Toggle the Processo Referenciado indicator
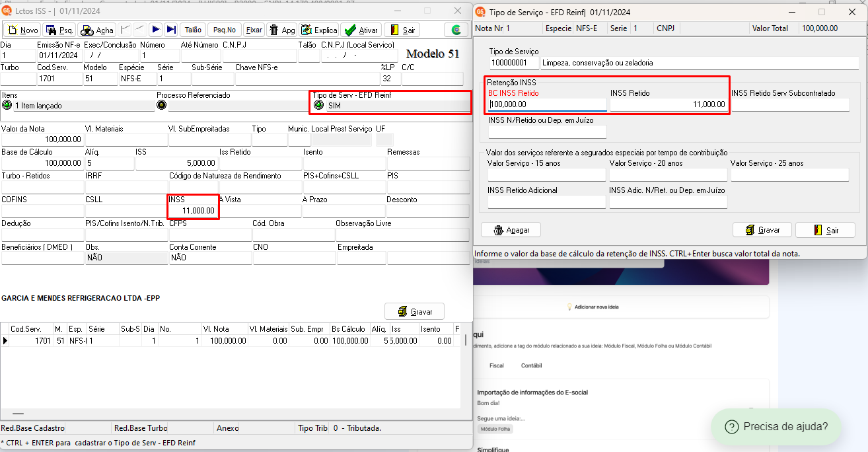Screen dimensions: 868x452 pyautogui.click(x=161, y=105)
